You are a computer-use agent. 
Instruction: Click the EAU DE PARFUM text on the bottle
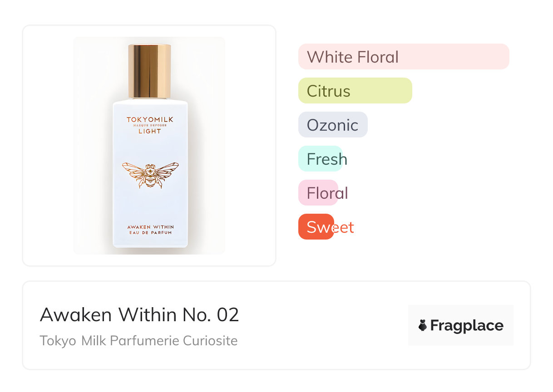click(x=150, y=233)
